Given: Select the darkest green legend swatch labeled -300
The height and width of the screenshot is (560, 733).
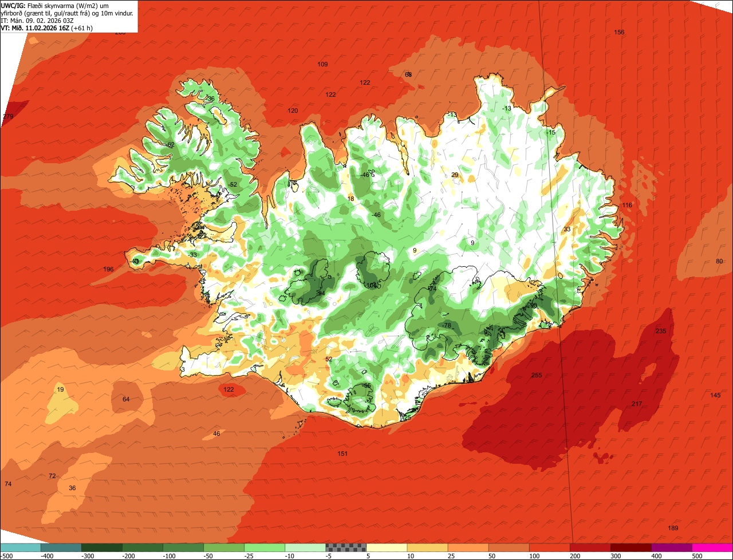Looking at the screenshot, I should click(101, 547).
